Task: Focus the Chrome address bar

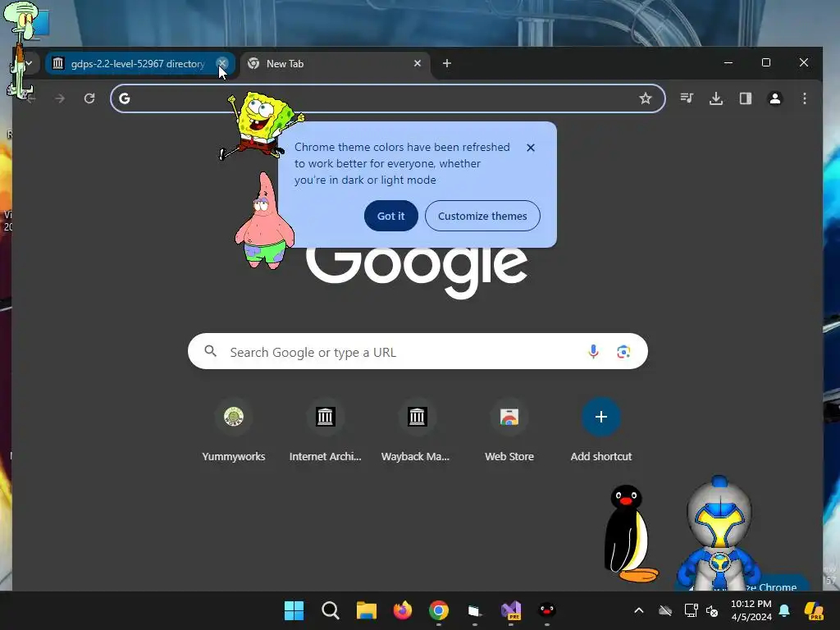Action: (387, 98)
